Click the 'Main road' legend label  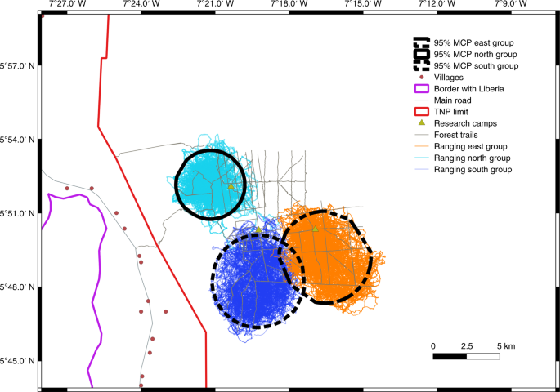pyautogui.click(x=453, y=100)
